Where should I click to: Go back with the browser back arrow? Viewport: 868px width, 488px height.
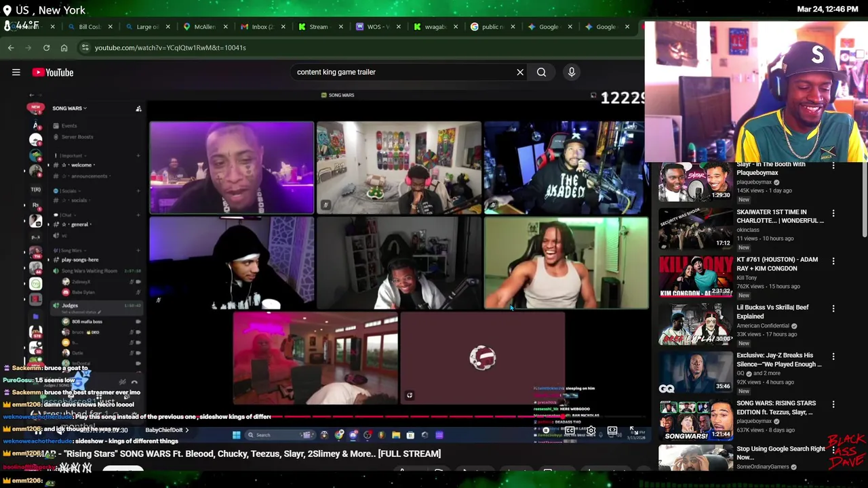[x=11, y=47]
